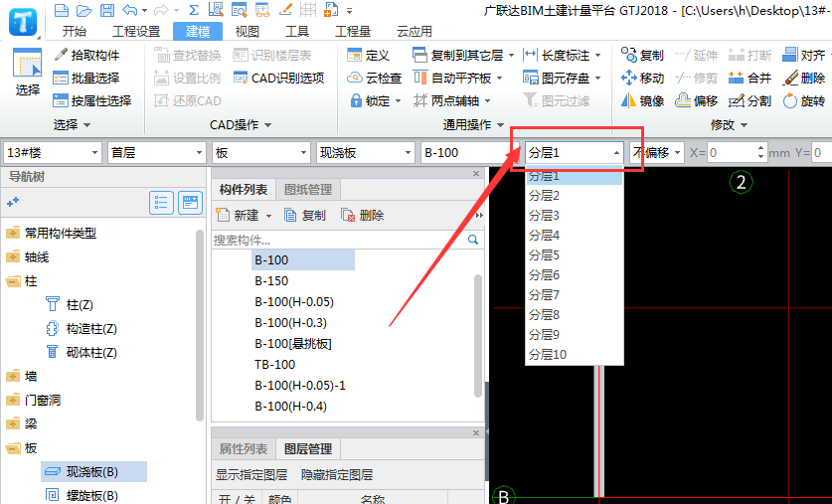The height and width of the screenshot is (504, 832).
Task: Click 两点辅轴 tool
Action: coord(452,100)
